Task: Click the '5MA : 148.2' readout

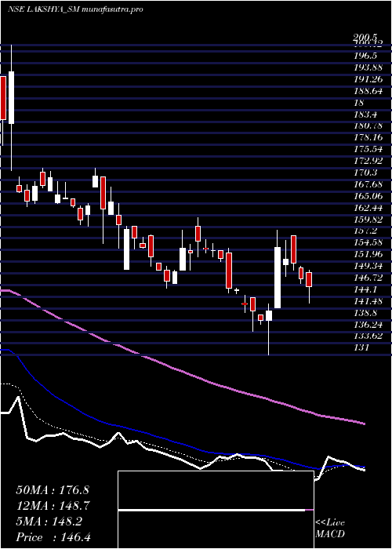Action: (x=49, y=522)
